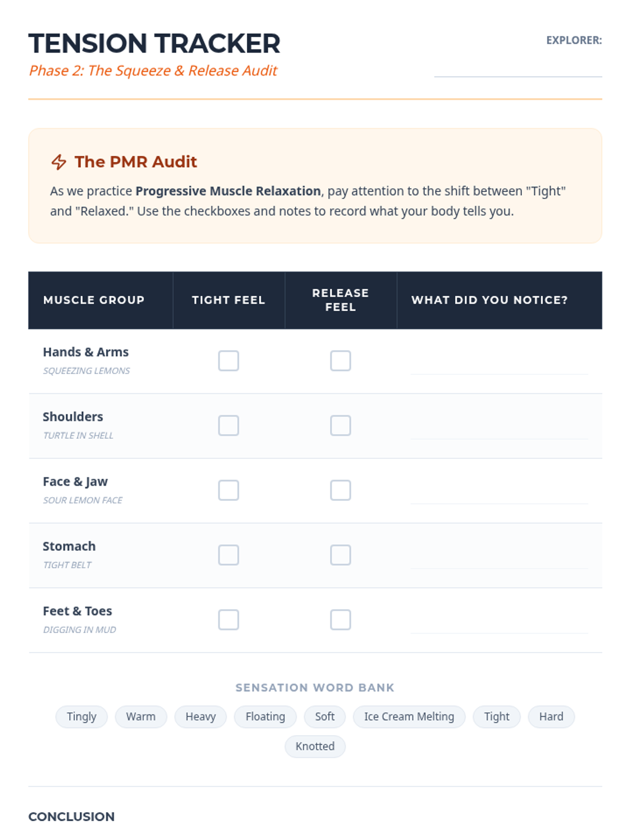630x840 pixels.
Task: Select the Tingly word chip
Action: tap(81, 717)
